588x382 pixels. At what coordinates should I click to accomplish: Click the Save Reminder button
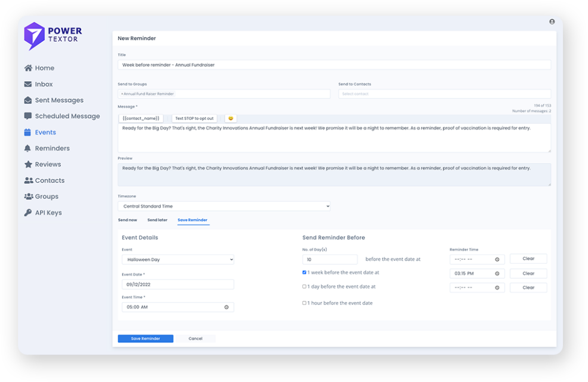[145, 338]
